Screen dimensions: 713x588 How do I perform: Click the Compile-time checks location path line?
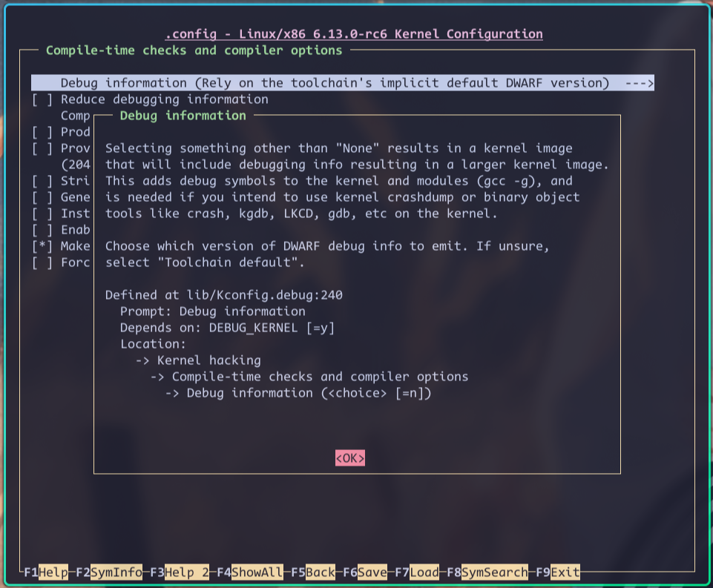[x=319, y=377]
